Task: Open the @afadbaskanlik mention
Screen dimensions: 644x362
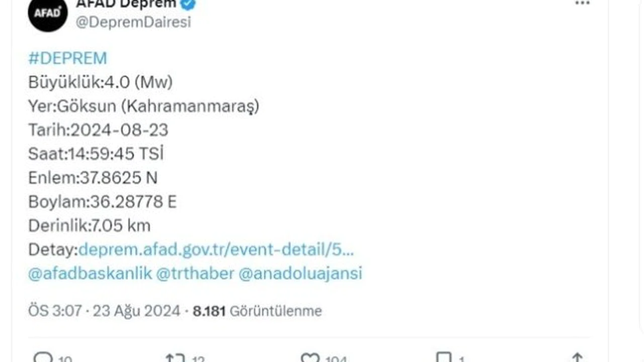Action: (x=90, y=274)
